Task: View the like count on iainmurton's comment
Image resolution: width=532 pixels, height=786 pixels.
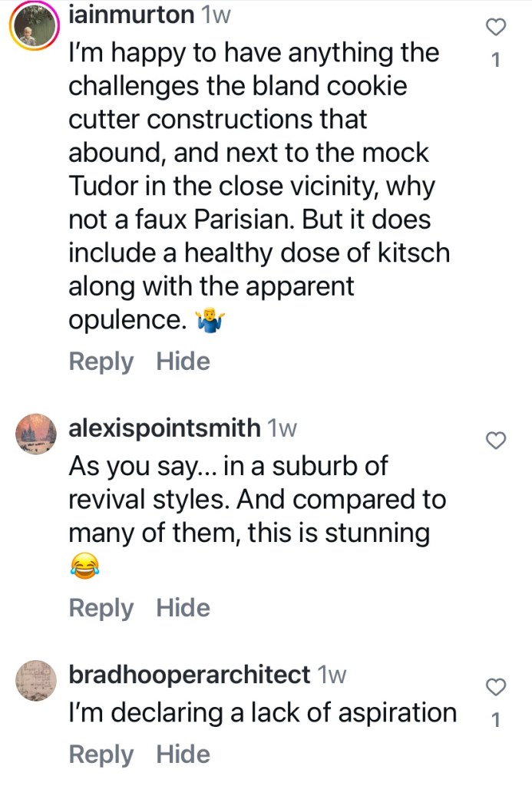Action: coord(496,59)
